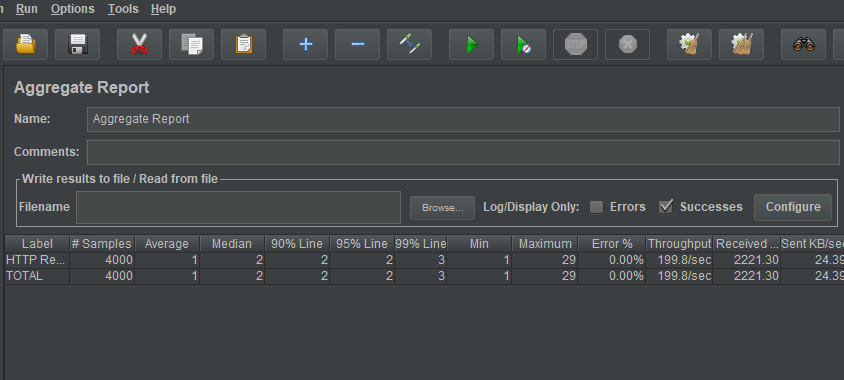Open the Options menu
Image resolution: width=844 pixels, height=380 pixels.
tap(73, 9)
